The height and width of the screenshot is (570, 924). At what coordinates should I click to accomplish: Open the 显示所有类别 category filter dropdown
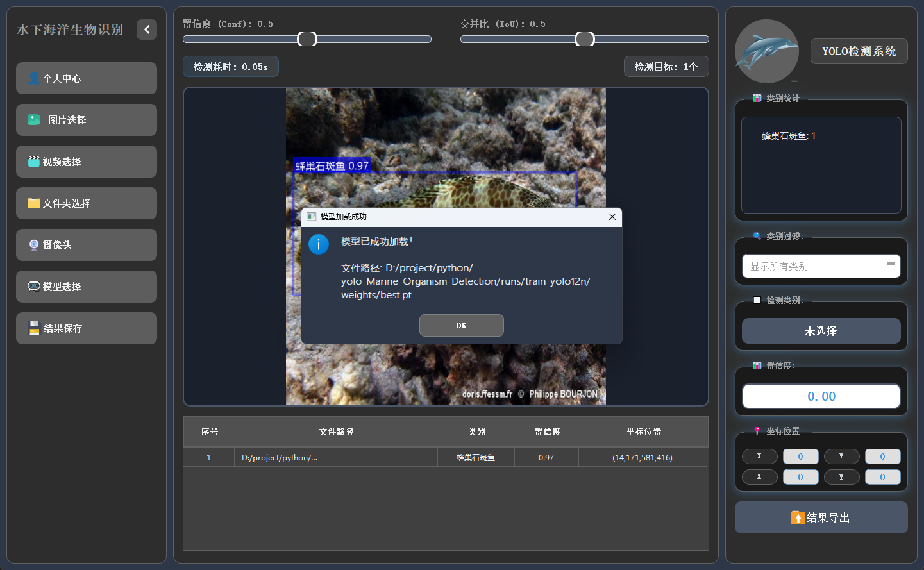click(821, 266)
